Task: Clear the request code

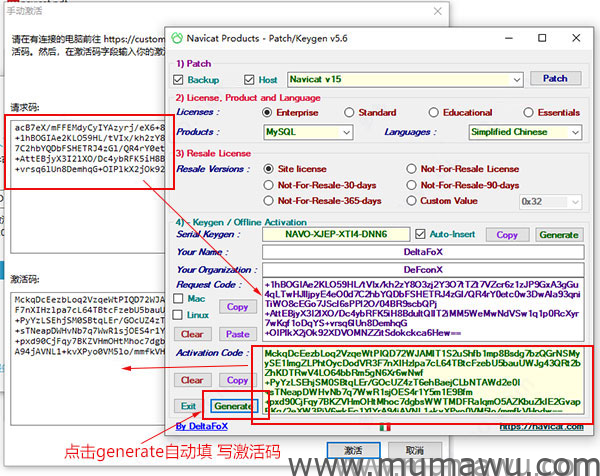Action: pos(192,334)
